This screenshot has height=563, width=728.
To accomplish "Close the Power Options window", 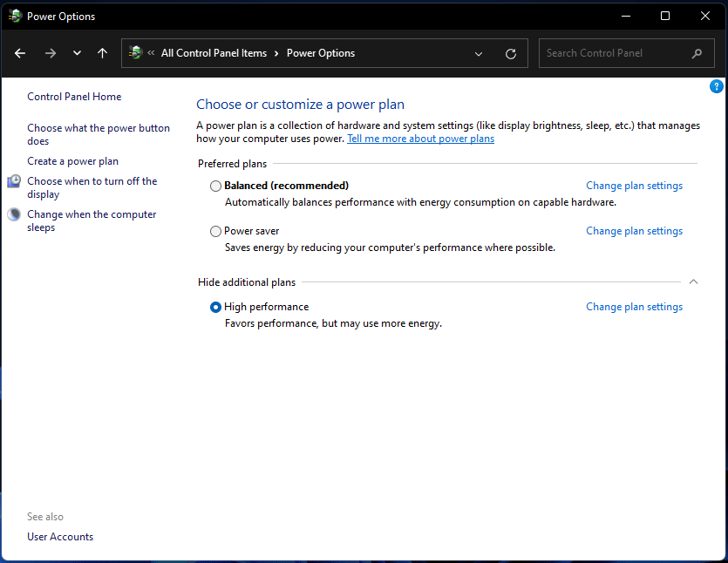I will click(x=704, y=16).
